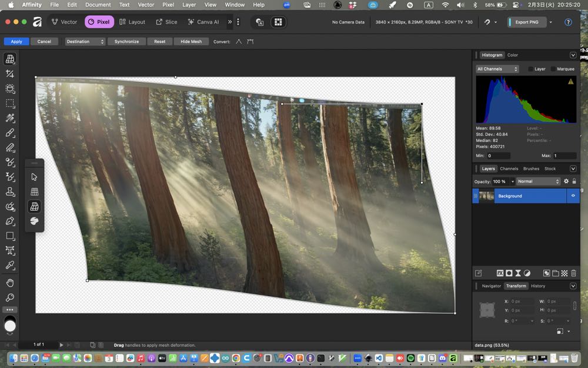Viewport: 588px width, 368px height.
Task: Click the mask layer icon in Layers panel
Action: (509, 273)
